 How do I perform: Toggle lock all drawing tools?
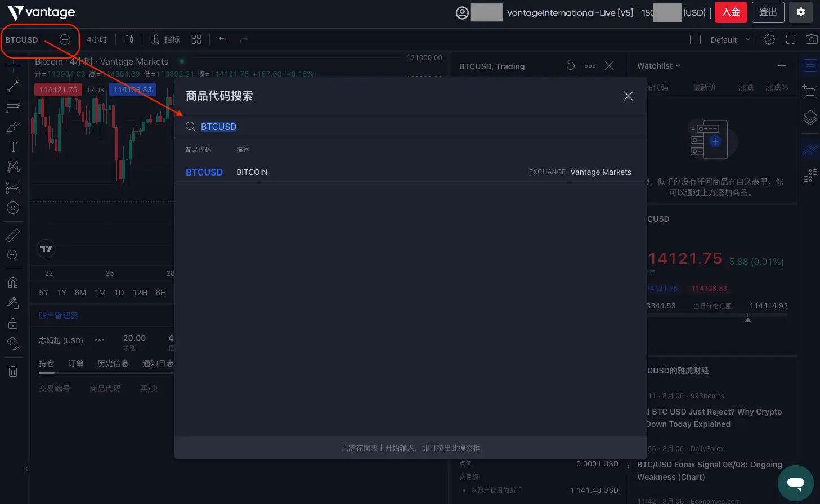tap(13, 323)
